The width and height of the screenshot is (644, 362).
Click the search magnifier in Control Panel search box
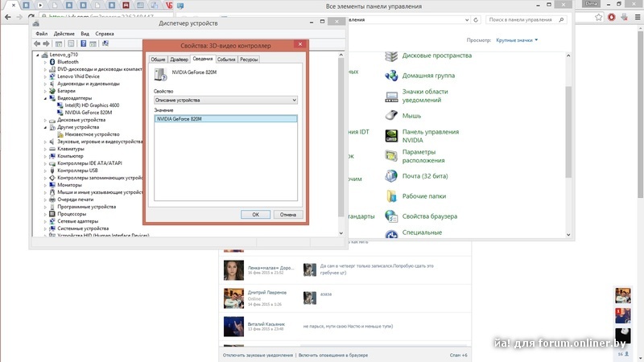[x=561, y=19]
